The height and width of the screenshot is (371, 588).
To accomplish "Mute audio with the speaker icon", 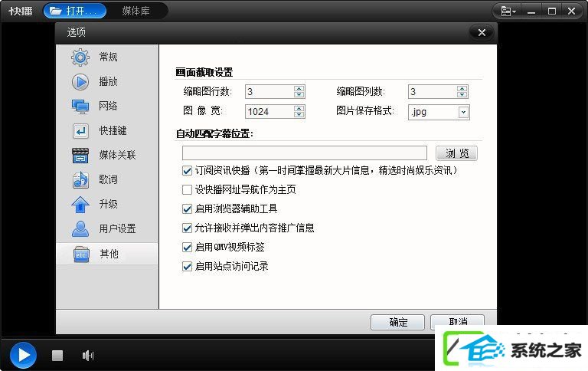I will [x=88, y=355].
